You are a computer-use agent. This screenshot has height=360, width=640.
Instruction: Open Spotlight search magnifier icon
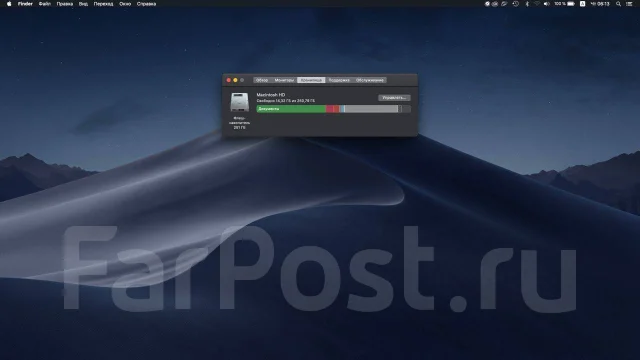pos(618,4)
